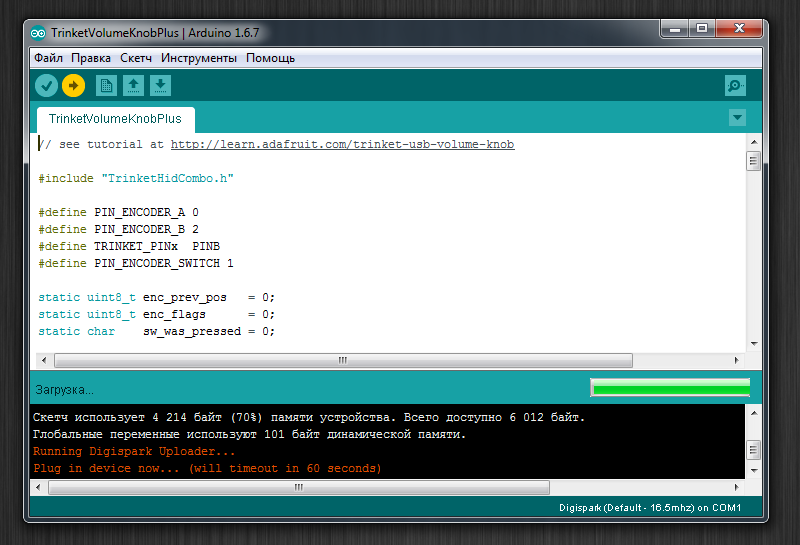
Task: Open the Файл menu
Action: coord(48,58)
